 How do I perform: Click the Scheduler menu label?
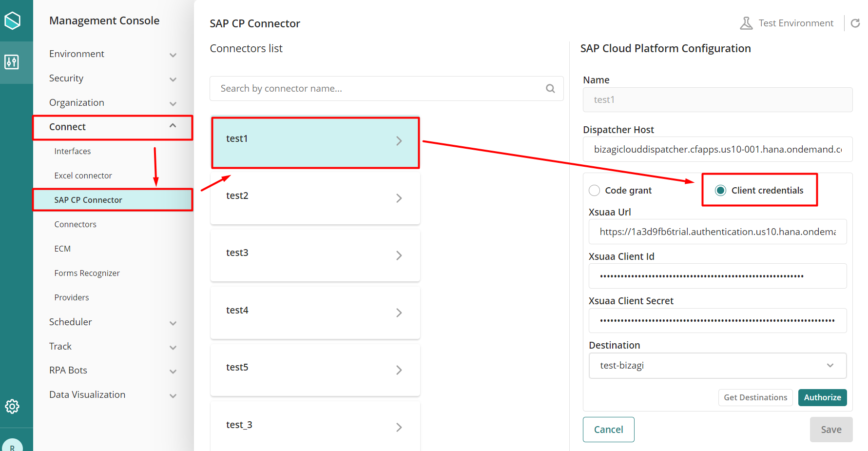click(x=70, y=322)
